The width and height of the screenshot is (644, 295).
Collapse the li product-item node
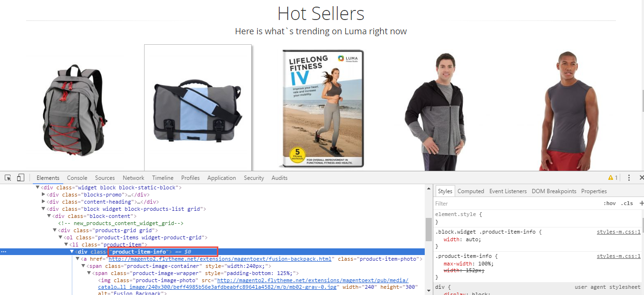[67, 245]
